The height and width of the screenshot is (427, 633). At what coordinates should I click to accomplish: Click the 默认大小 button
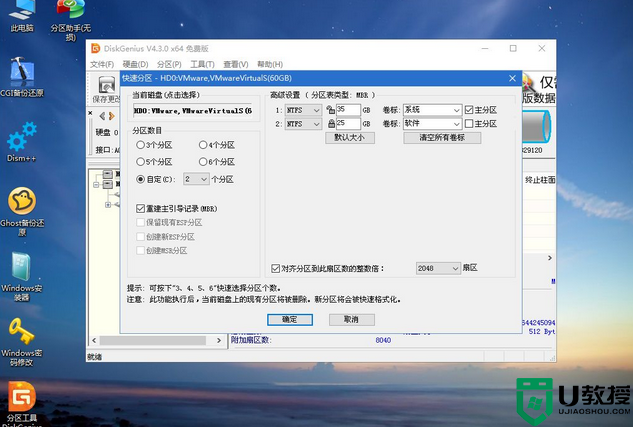coord(350,138)
